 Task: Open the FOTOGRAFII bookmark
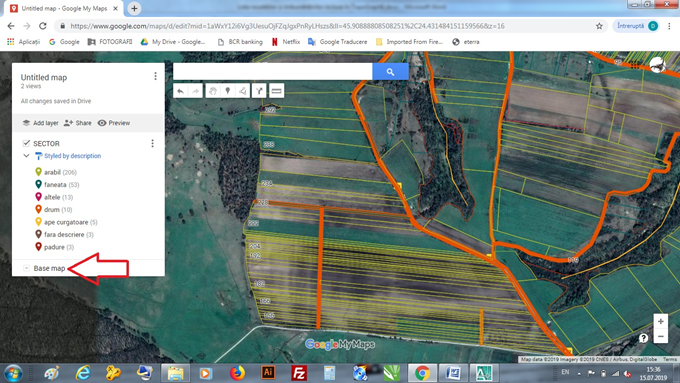[110, 42]
